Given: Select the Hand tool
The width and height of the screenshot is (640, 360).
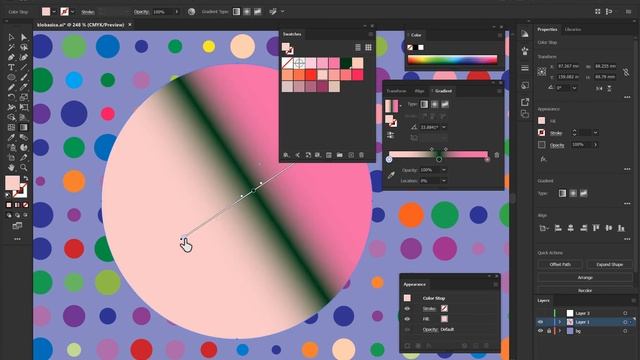Looking at the screenshot, I should [x=11, y=167].
